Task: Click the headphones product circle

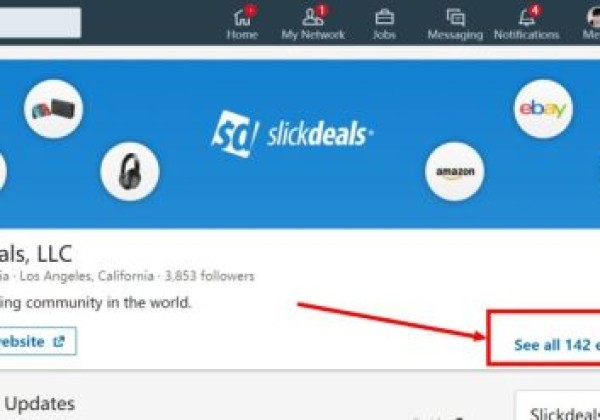Action: [x=130, y=171]
